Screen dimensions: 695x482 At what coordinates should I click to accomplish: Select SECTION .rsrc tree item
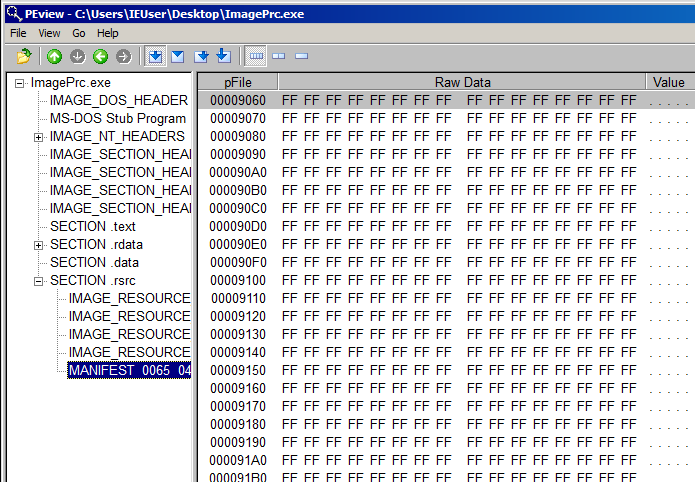coord(93,281)
